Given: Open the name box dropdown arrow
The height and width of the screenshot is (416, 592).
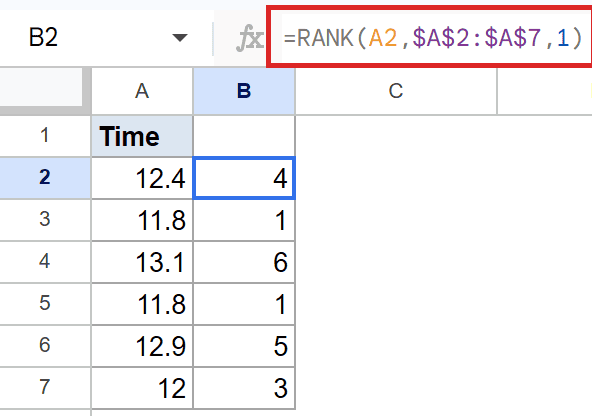Looking at the screenshot, I should click(180, 37).
